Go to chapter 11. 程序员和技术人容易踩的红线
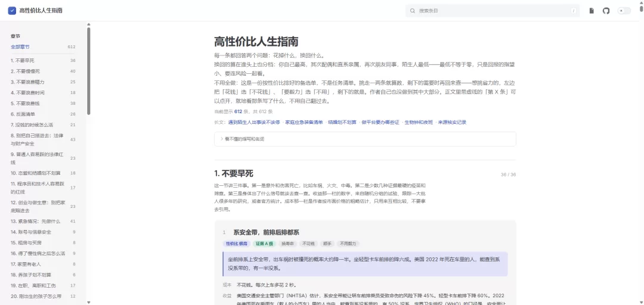Image resolution: width=644 pixels, height=305 pixels. [x=43, y=188]
